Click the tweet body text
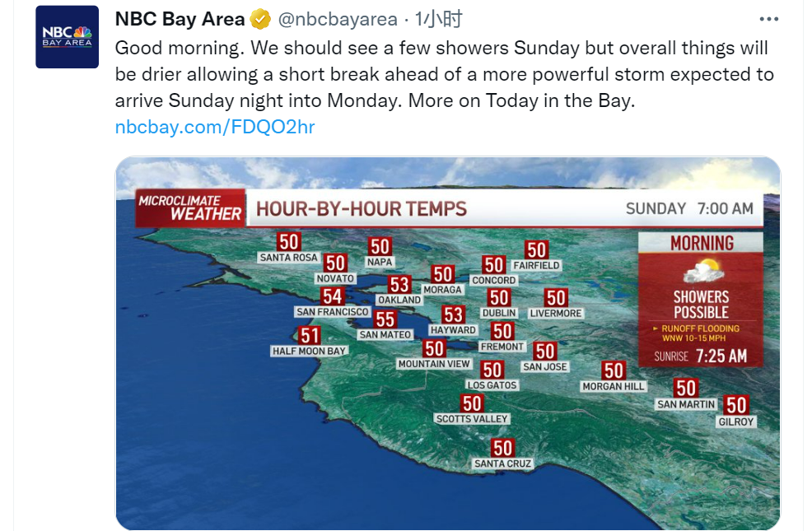812x531 pixels. pyautogui.click(x=445, y=74)
